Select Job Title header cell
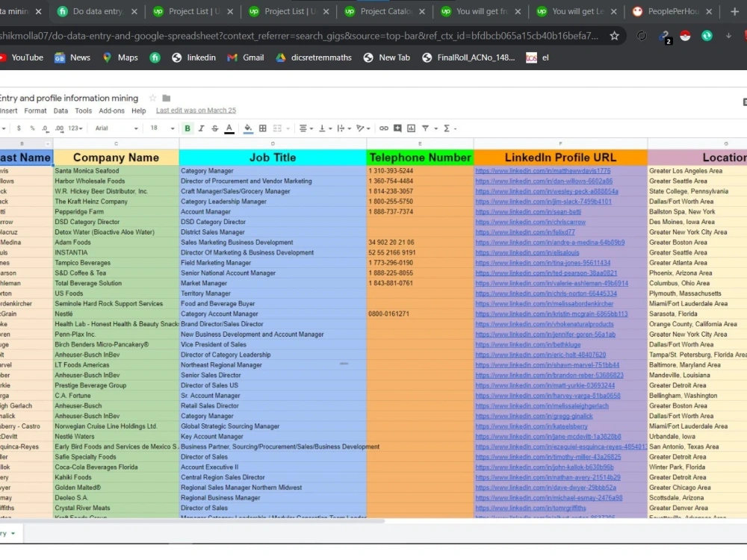 (x=273, y=158)
